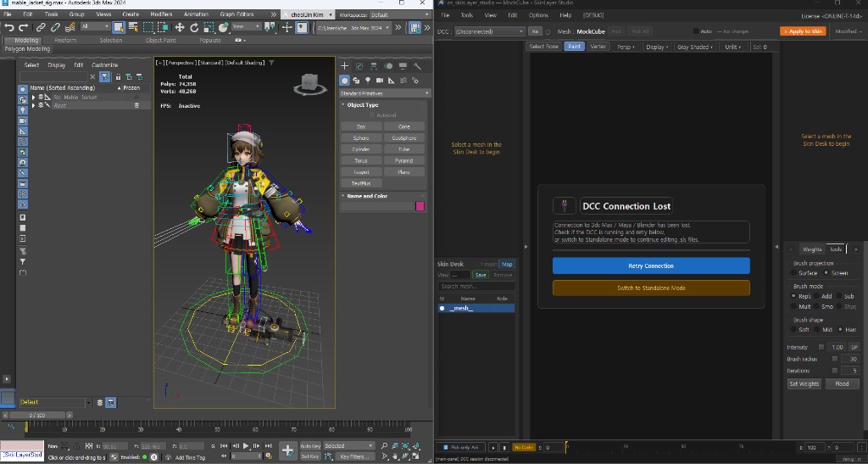
Task: Click the ViewCube in the Perspective viewport
Action: 309,84
